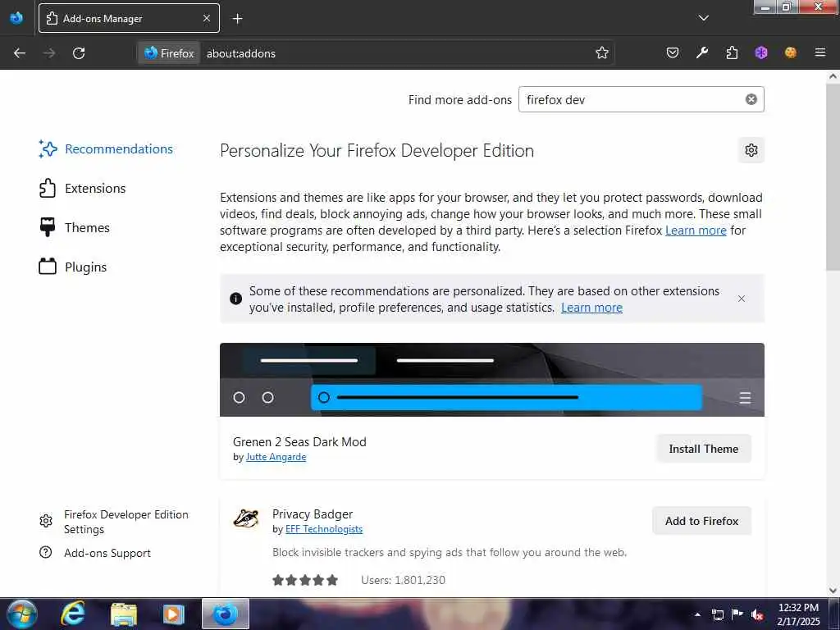Open Jutte Angarde author link
840x630 pixels.
(276, 457)
